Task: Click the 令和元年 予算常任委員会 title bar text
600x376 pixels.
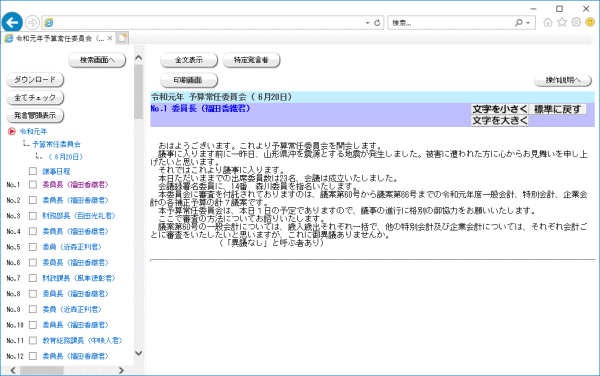Action: 221,97
